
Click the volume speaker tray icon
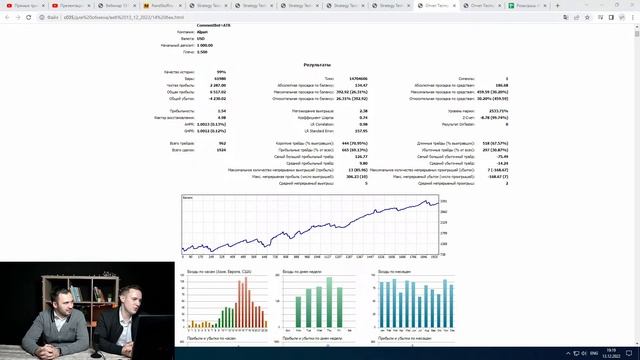(x=584, y=353)
